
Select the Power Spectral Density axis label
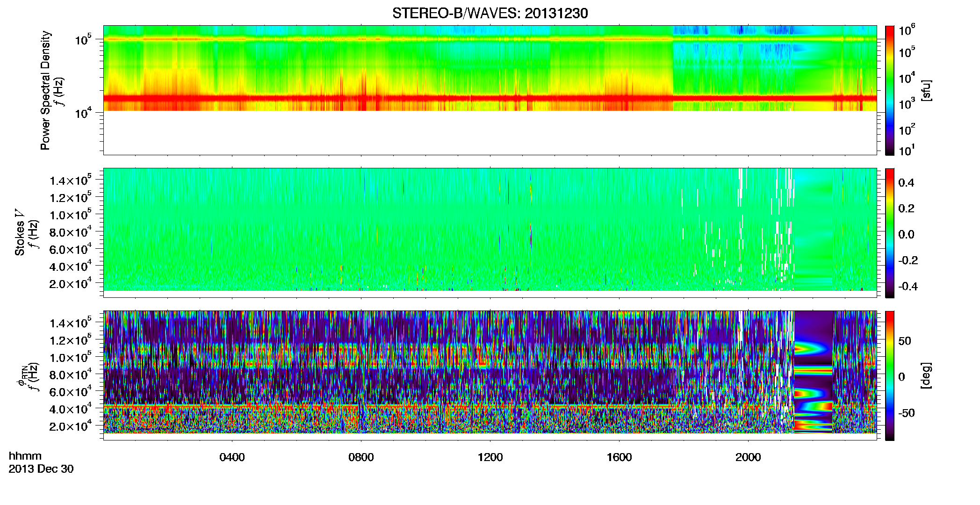pos(45,90)
